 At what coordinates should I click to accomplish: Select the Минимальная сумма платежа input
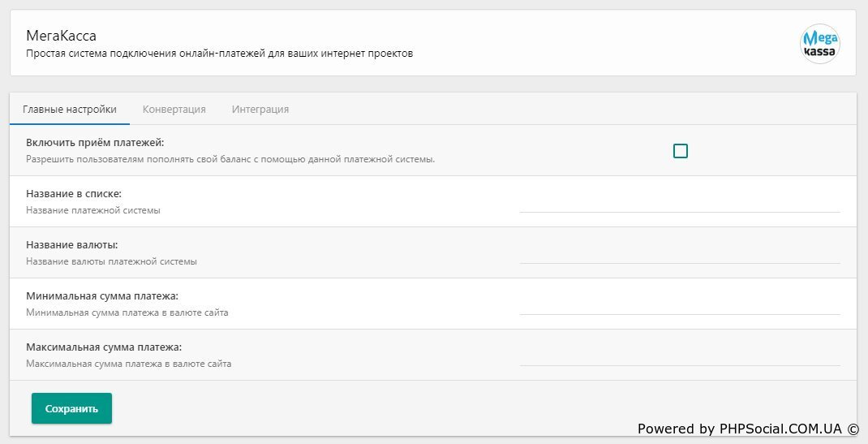point(680,304)
